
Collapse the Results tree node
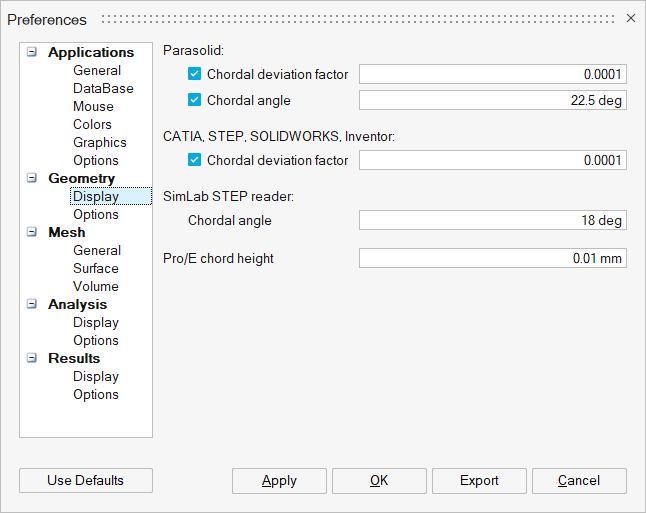[33, 359]
